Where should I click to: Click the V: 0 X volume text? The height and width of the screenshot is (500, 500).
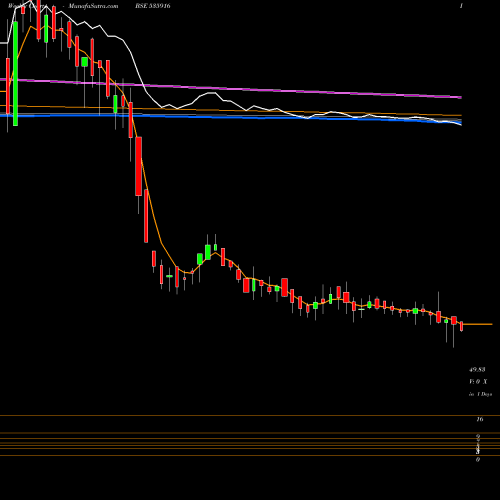(478, 381)
